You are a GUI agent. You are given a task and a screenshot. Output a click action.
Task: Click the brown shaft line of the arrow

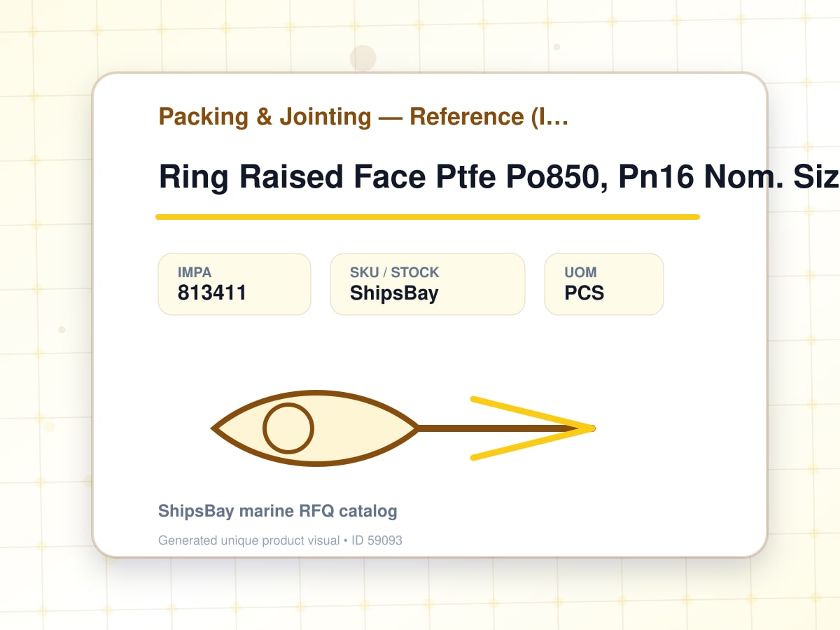[505, 428]
